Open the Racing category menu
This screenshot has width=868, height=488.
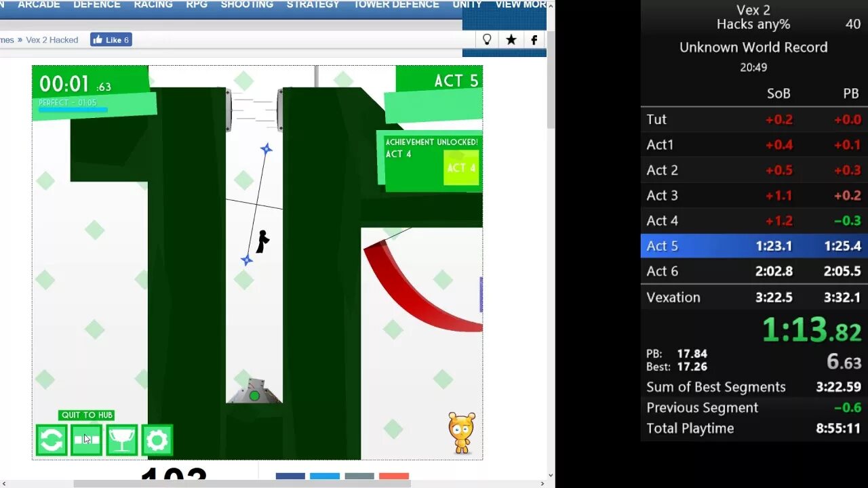[x=153, y=5]
